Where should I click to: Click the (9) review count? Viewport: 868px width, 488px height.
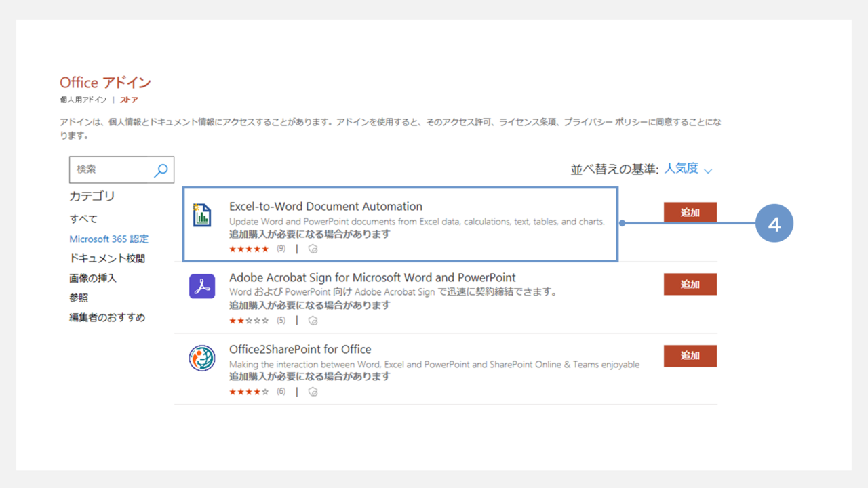pyautogui.click(x=281, y=249)
